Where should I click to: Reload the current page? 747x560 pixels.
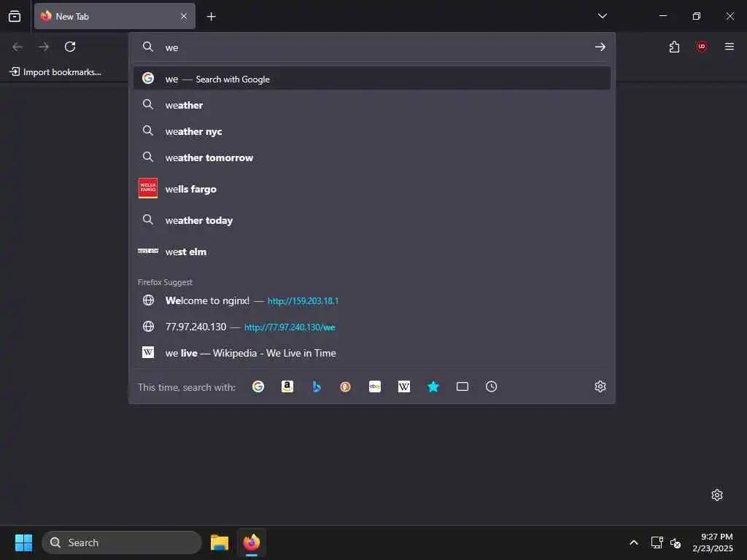70,47
